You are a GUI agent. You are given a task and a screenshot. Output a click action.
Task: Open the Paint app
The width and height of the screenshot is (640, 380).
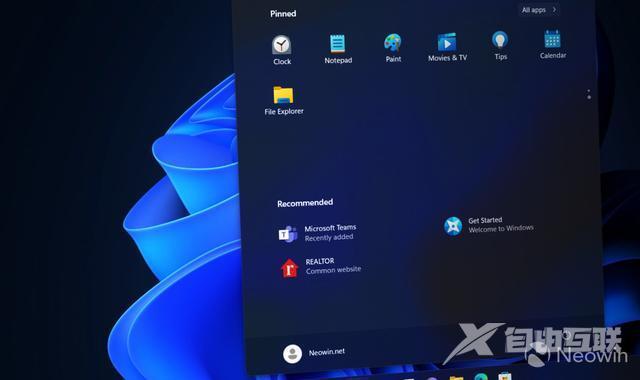[x=393, y=48]
